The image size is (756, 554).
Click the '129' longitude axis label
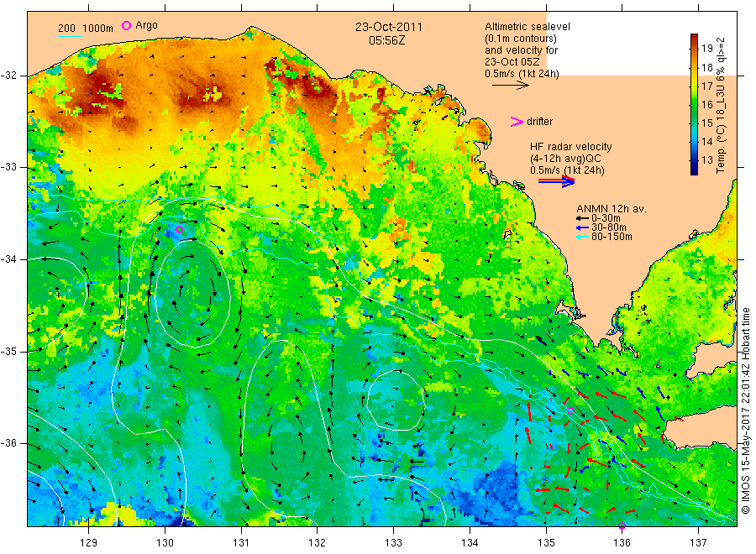click(89, 542)
